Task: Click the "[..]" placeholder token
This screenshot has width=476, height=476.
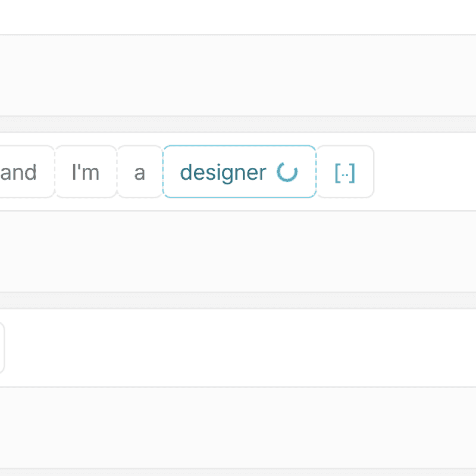Action: tap(345, 172)
